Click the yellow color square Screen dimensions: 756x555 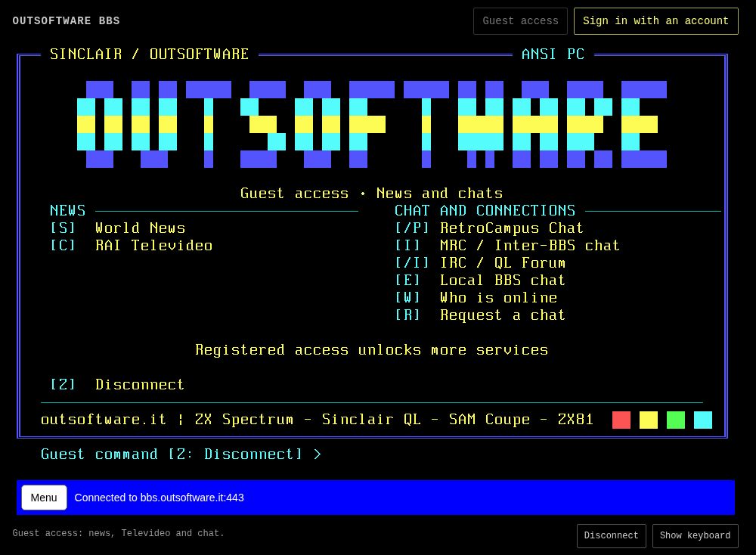pos(649,420)
